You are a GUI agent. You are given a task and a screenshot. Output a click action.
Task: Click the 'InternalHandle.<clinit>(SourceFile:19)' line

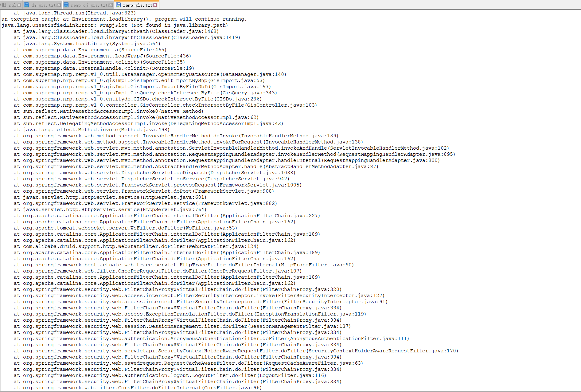pos(104,68)
